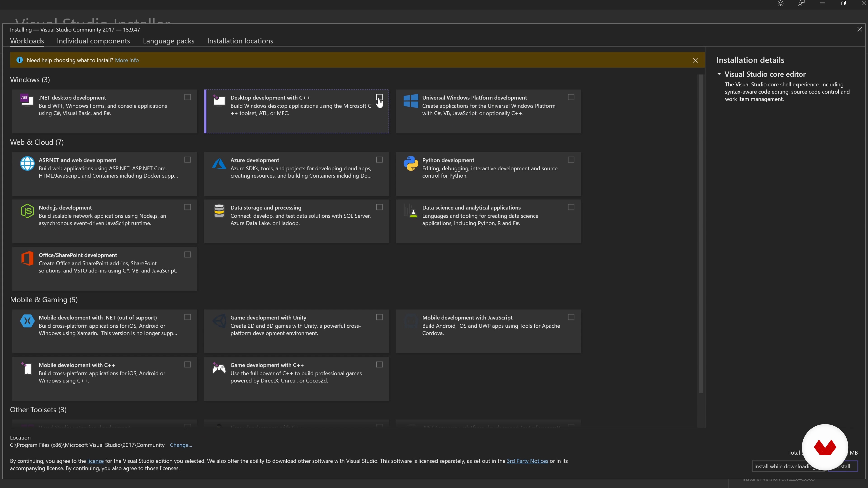Click the Office/SharePoint development logo icon
868x488 pixels.
tap(27, 258)
